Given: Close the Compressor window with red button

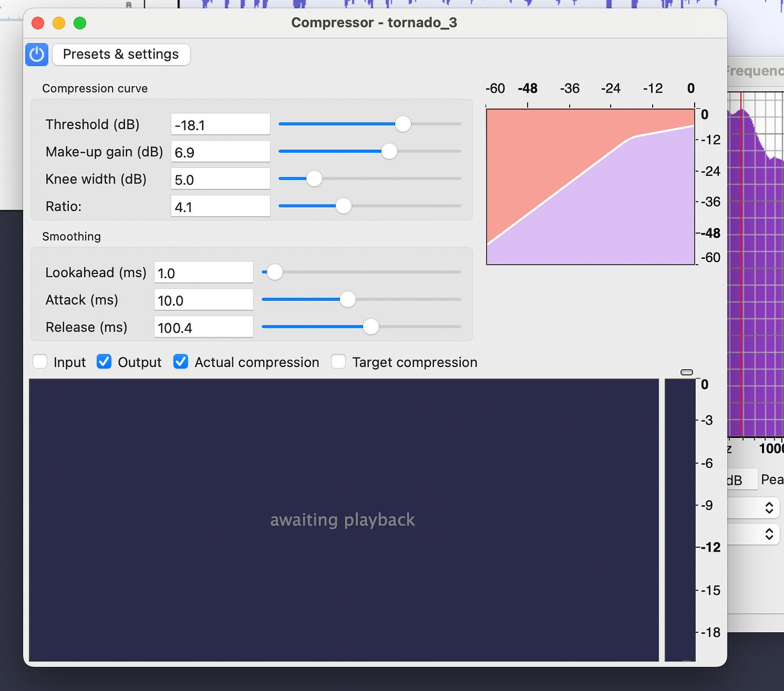Looking at the screenshot, I should (38, 23).
